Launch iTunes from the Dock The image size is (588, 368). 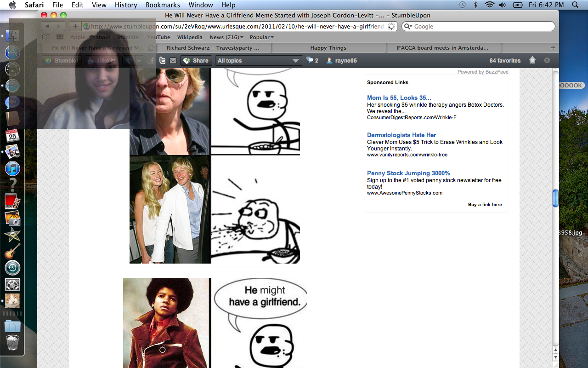[12, 168]
